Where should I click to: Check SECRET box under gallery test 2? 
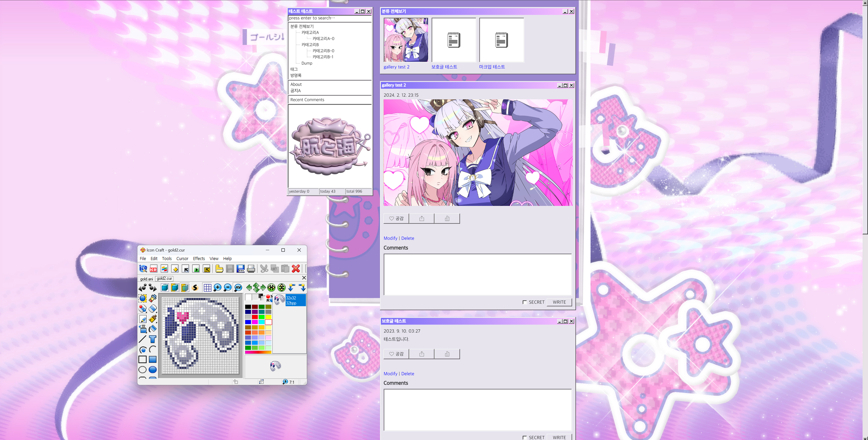click(x=524, y=302)
